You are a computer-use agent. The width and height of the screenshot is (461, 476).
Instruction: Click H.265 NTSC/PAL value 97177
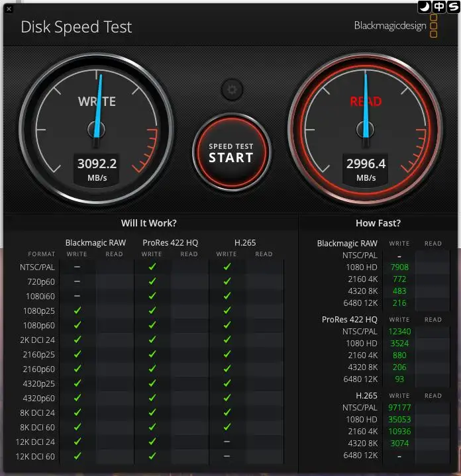pos(399,407)
